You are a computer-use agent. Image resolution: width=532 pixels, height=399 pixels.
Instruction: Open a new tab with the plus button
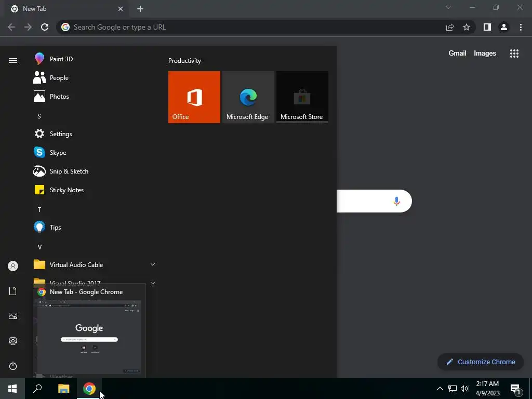point(140,9)
